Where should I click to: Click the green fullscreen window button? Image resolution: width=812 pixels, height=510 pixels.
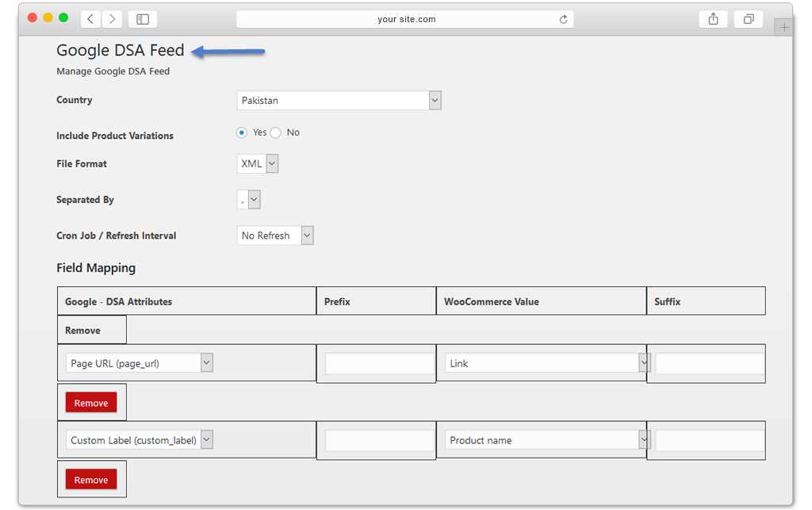click(63, 17)
